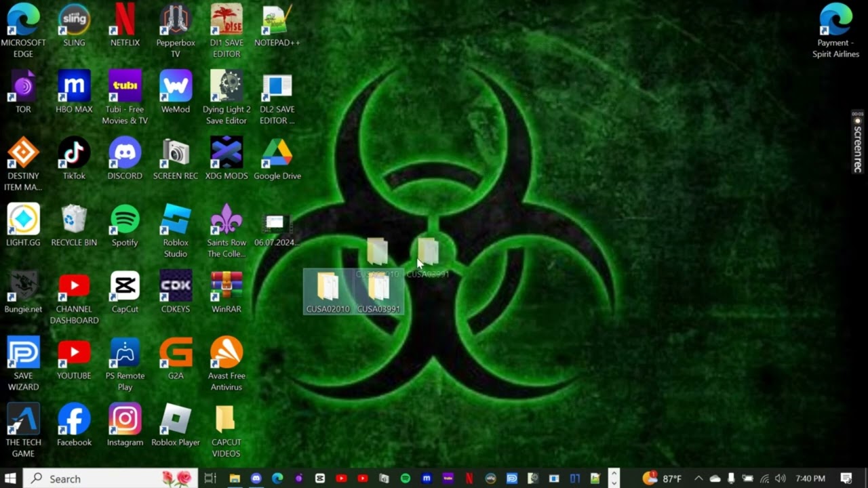Screen dimensions: 868x488
Task: Open the notification action center
Action: click(x=846, y=479)
